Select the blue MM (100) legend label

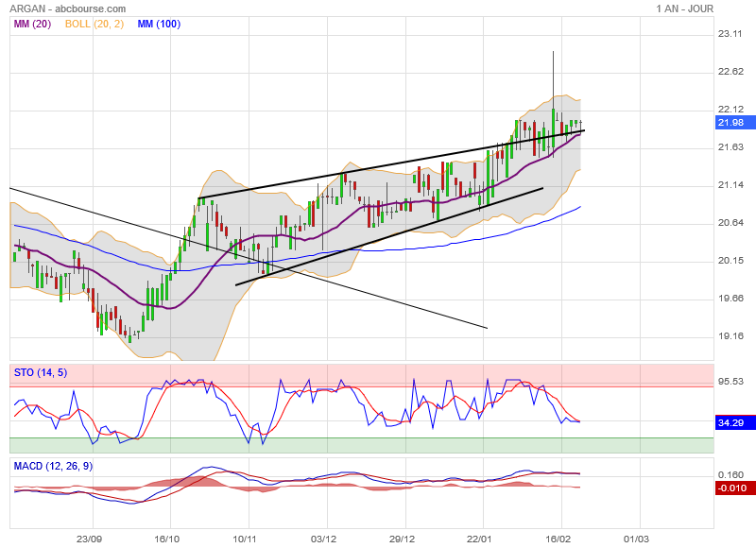(159, 25)
